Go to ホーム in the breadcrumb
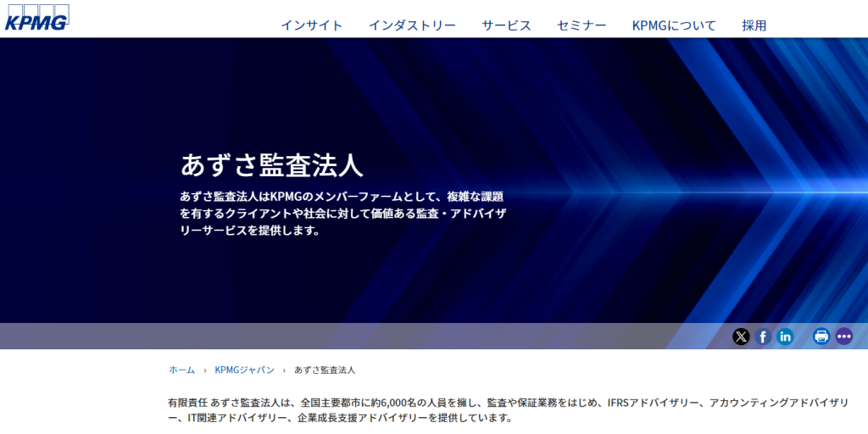The width and height of the screenshot is (868, 434). (181, 370)
